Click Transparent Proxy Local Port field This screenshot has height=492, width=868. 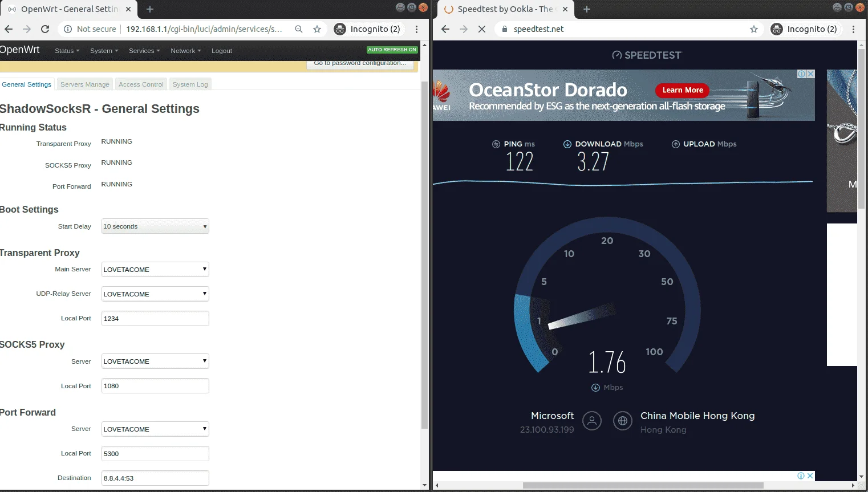click(x=155, y=318)
